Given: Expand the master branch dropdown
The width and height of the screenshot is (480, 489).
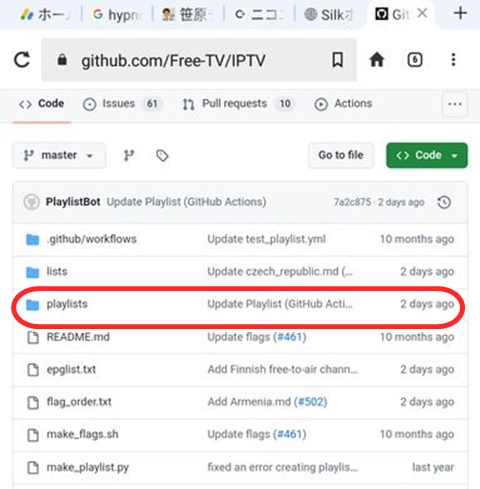Looking at the screenshot, I should (x=59, y=155).
